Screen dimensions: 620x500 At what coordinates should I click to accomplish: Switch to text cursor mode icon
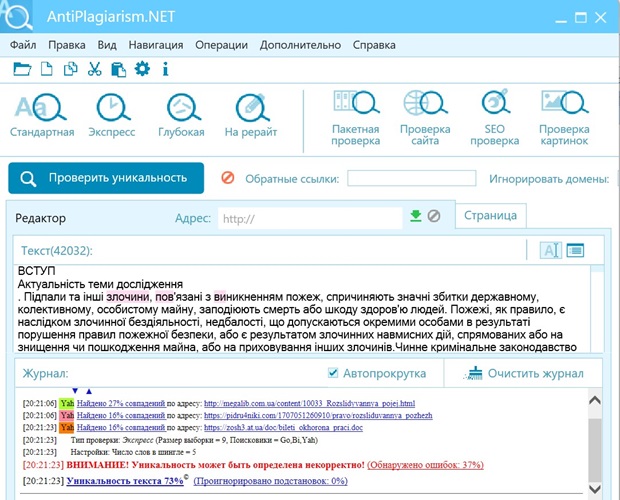551,250
